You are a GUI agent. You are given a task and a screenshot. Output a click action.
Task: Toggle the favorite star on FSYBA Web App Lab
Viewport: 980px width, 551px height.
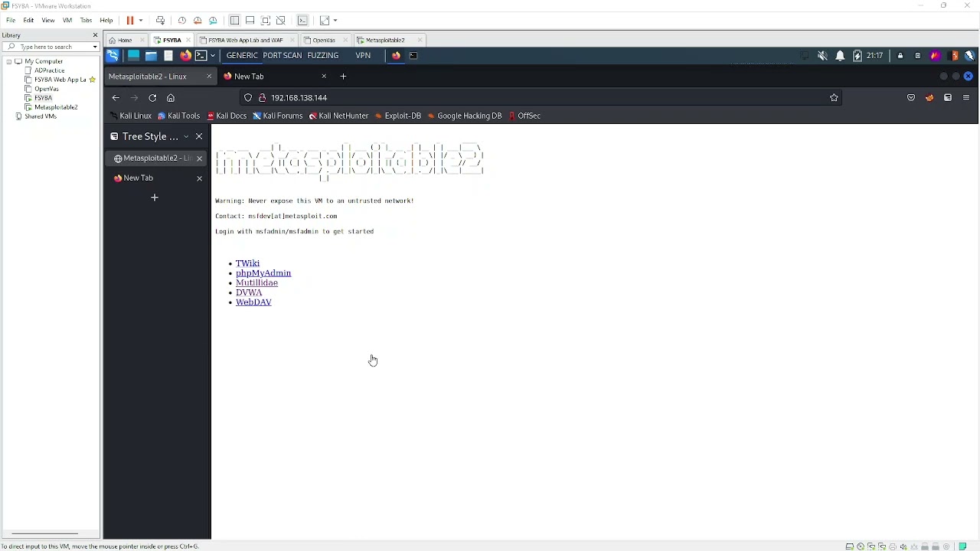click(93, 80)
